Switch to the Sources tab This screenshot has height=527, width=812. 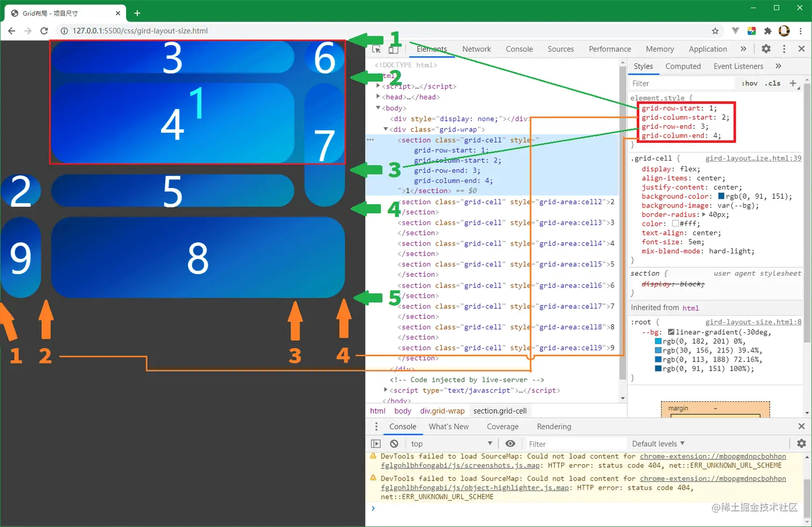[561, 49]
